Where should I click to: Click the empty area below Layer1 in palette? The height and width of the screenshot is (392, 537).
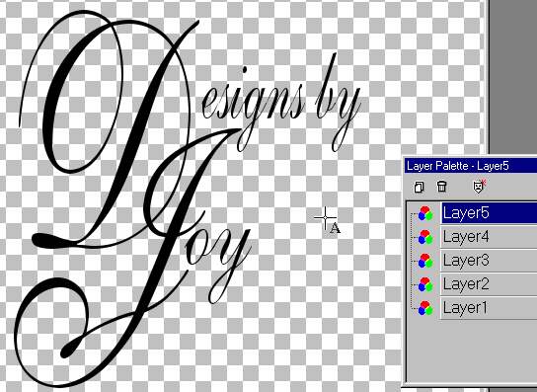tap(472, 350)
